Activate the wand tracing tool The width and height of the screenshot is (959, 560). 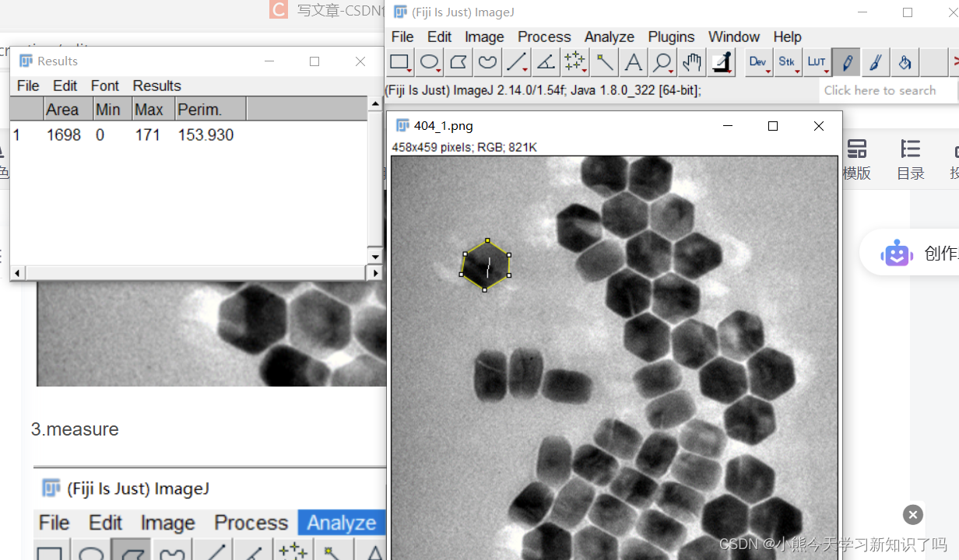click(x=604, y=62)
